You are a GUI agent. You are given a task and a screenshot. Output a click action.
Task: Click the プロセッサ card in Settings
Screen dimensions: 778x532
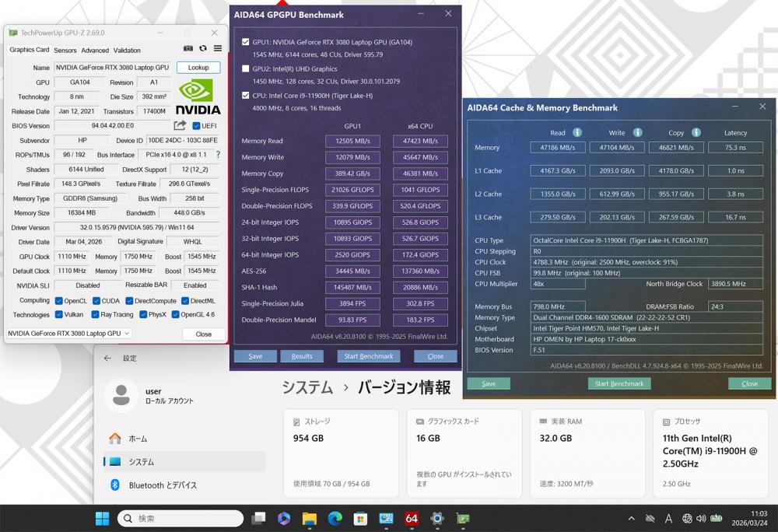[710, 453]
